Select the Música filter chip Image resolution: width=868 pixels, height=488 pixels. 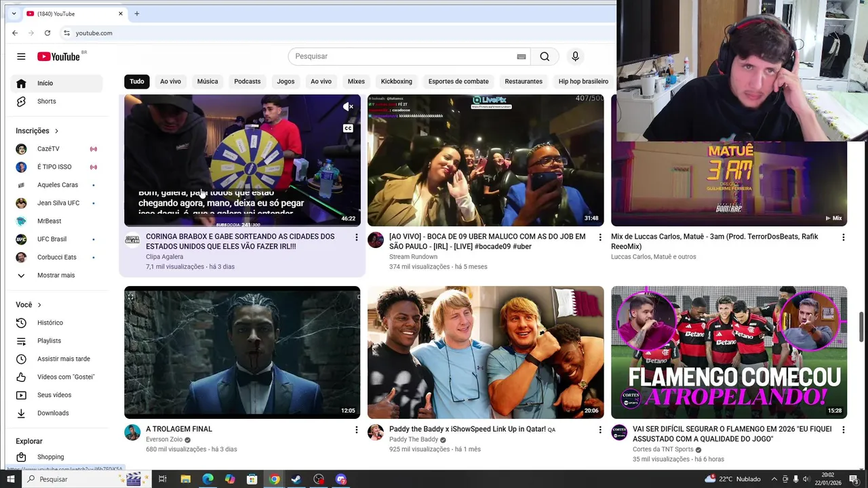point(208,81)
